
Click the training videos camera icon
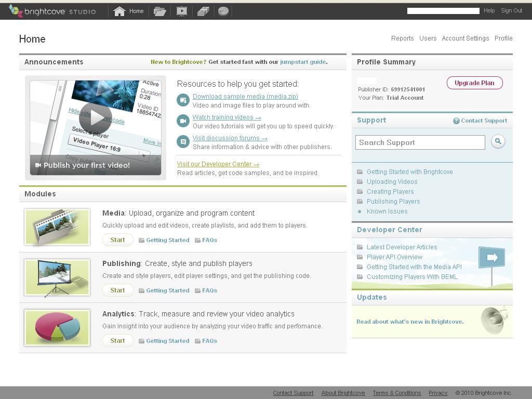(183, 121)
